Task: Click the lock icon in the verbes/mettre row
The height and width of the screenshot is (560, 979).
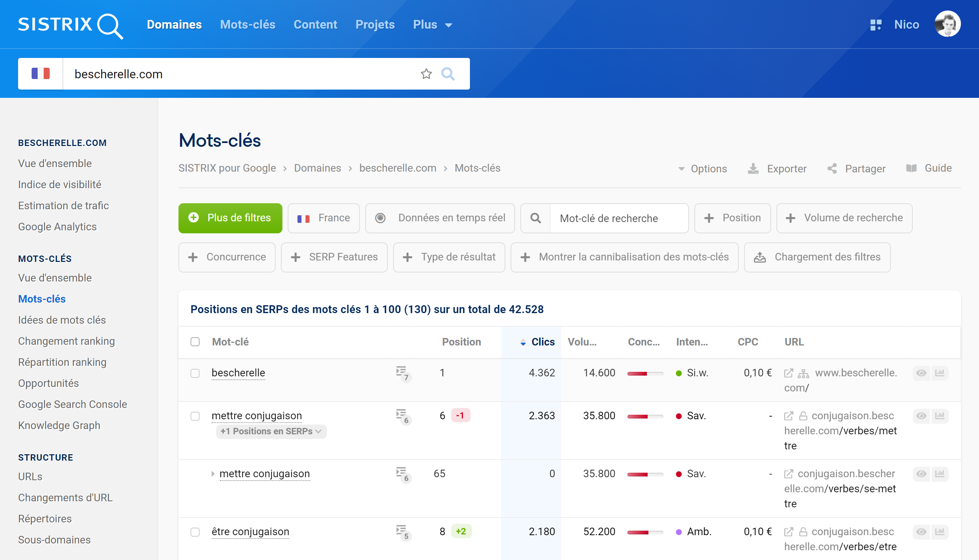Action: click(x=803, y=416)
